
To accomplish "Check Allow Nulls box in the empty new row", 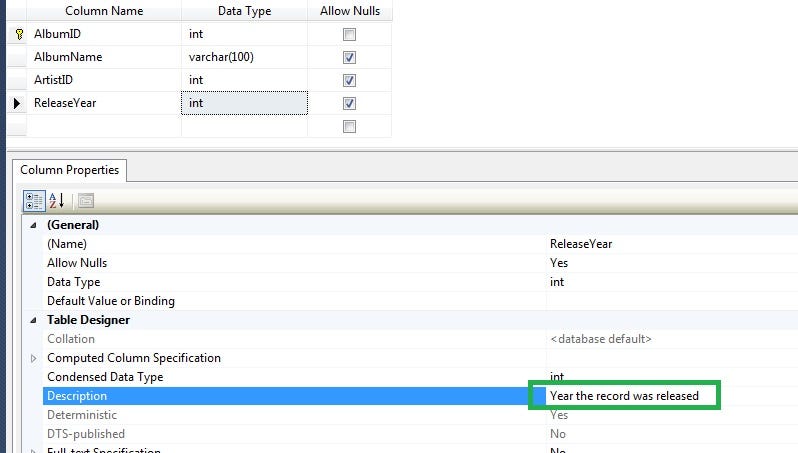I will point(349,126).
